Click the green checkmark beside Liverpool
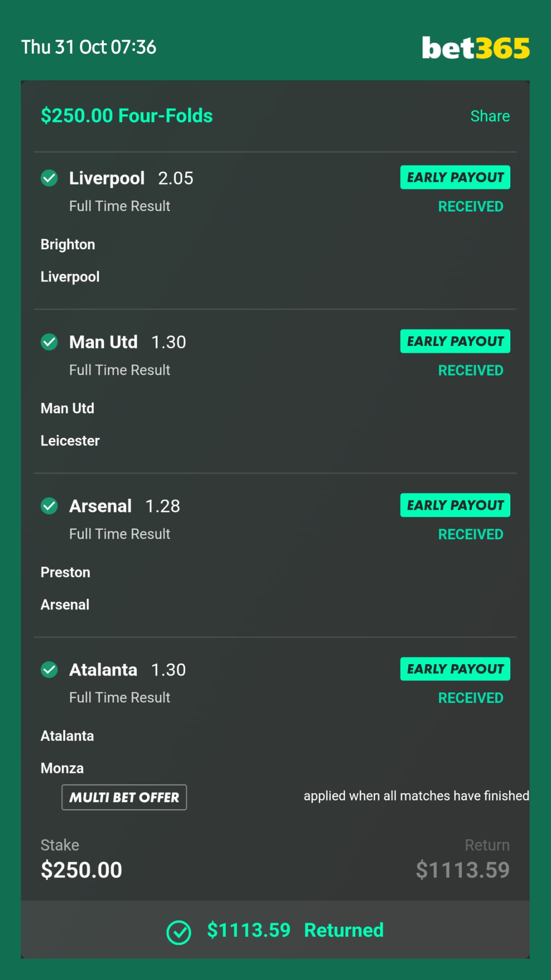 tap(49, 178)
